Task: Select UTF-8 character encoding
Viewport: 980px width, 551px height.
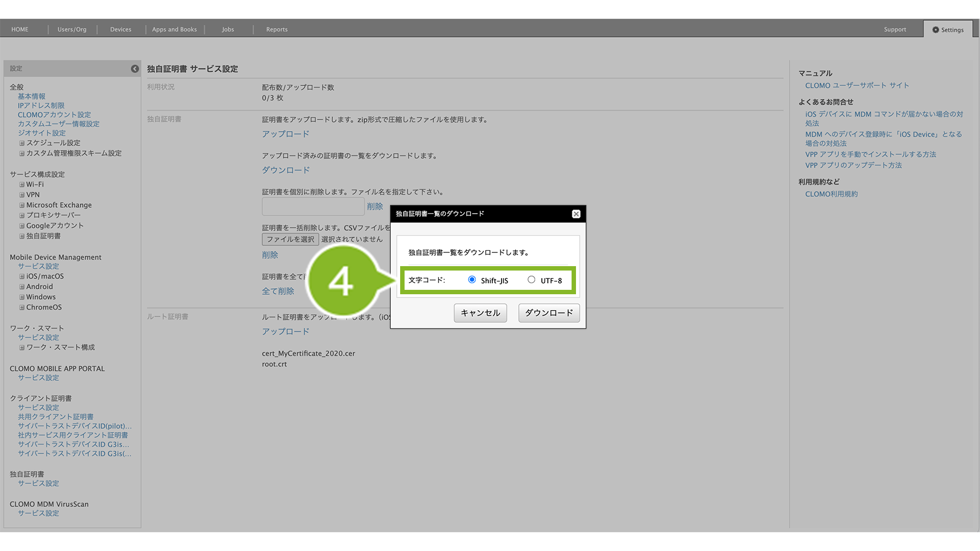Action: tap(531, 280)
